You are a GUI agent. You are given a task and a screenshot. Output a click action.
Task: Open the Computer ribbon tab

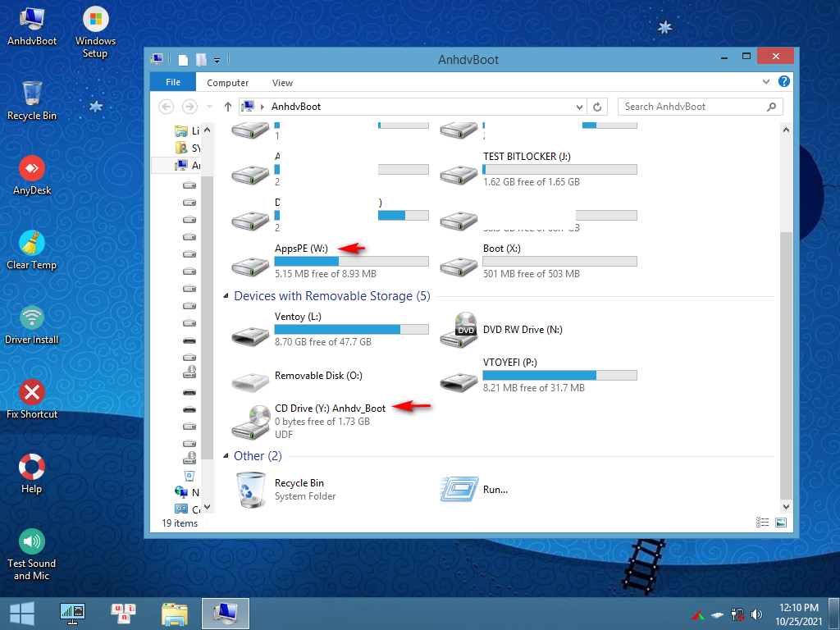click(x=228, y=83)
